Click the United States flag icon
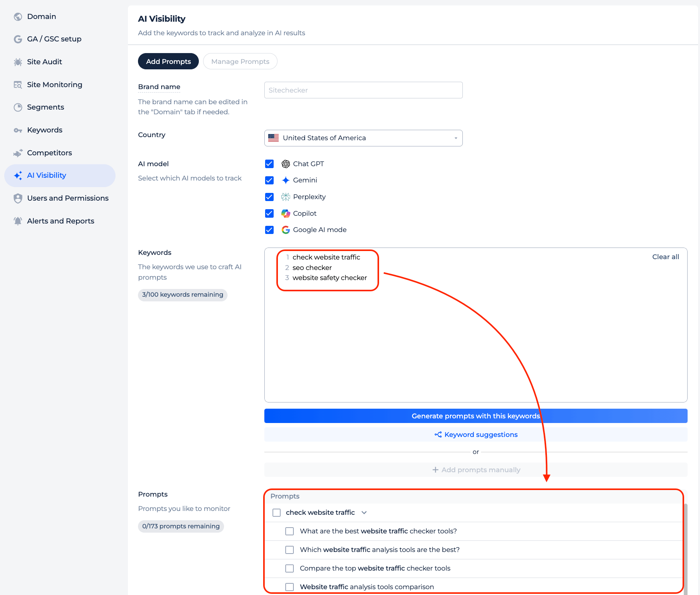700x595 pixels. [273, 138]
